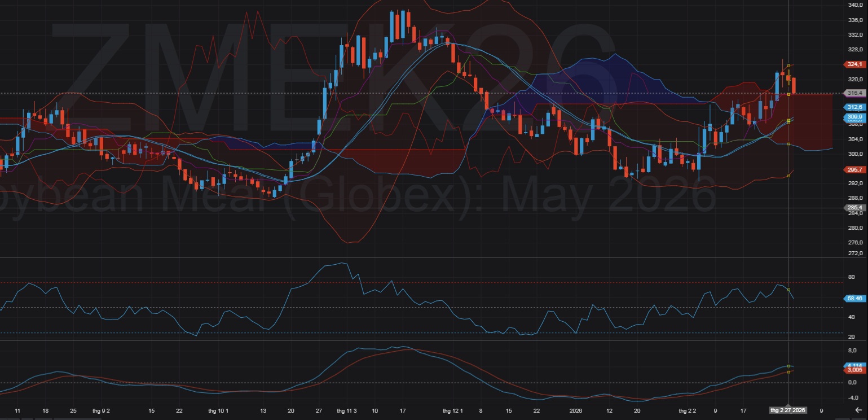Select the blue 312,6 price tag
Image resolution: width=868 pixels, height=420 pixels.
(x=855, y=107)
